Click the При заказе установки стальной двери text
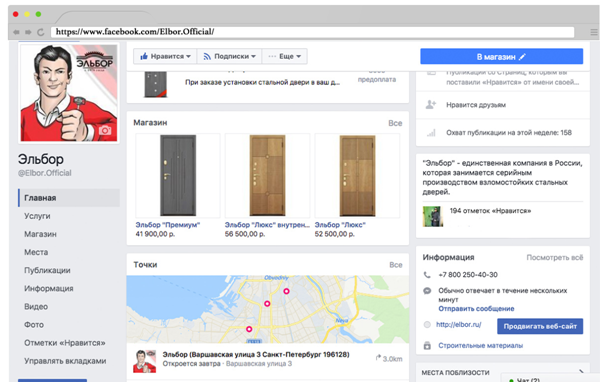The width and height of the screenshot is (605, 384). (262, 82)
